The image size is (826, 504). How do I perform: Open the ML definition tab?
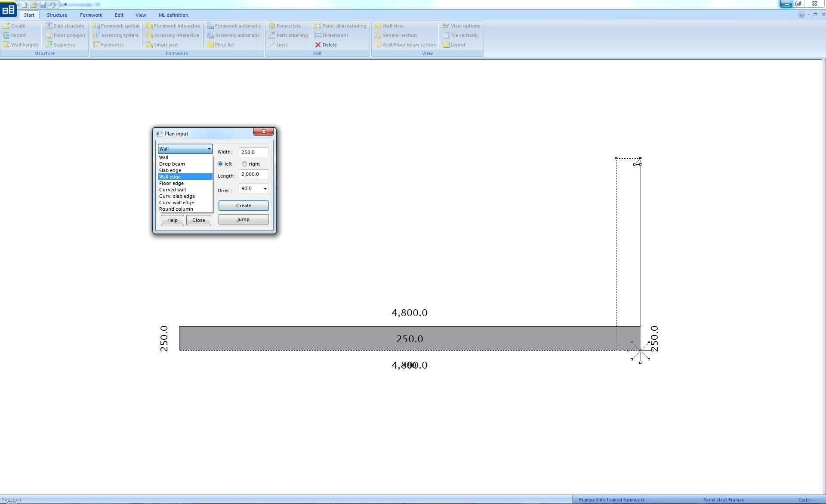tap(173, 15)
